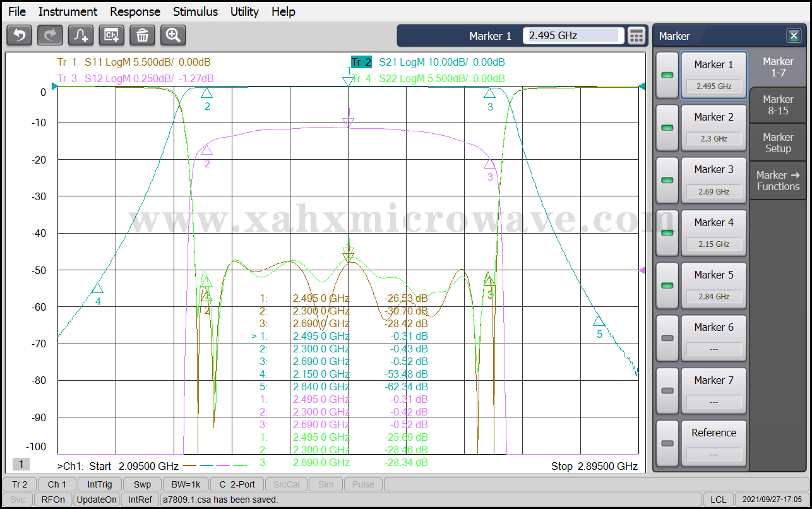Click the RFOn status indicator

coord(53,500)
